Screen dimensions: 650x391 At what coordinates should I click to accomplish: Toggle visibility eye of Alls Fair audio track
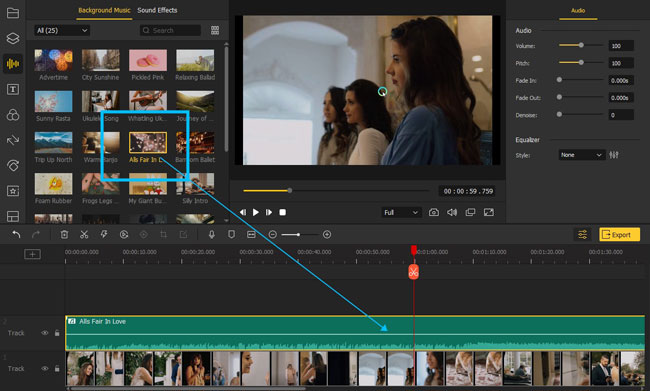44,333
